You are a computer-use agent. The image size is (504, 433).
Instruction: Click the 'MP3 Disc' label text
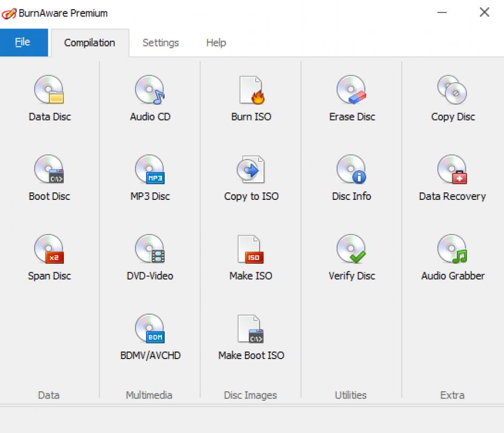150,196
